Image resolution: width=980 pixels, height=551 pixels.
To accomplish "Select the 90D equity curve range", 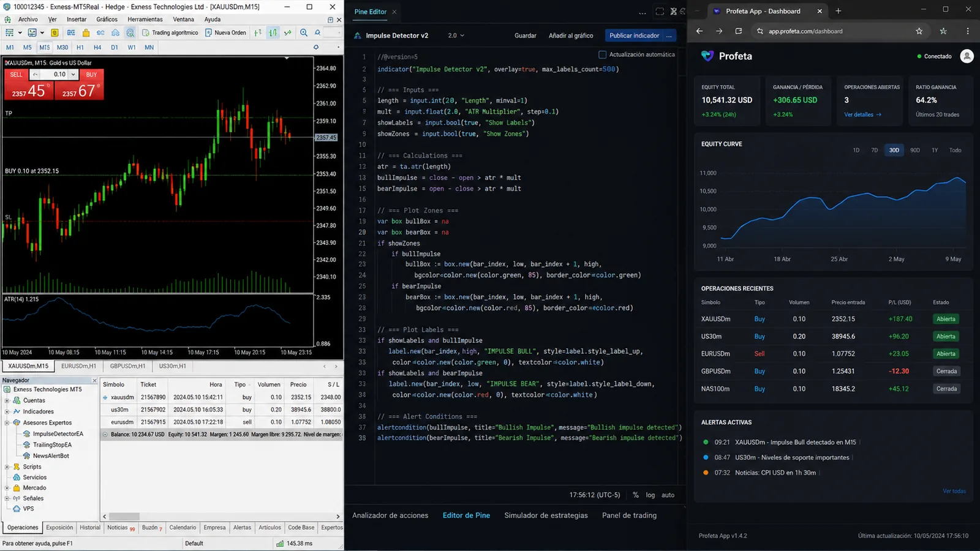I will tap(915, 150).
